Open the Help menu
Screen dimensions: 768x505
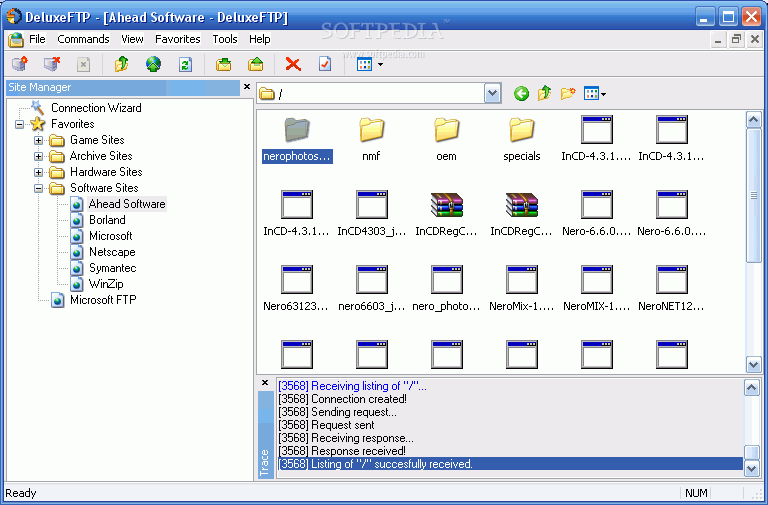coord(260,39)
